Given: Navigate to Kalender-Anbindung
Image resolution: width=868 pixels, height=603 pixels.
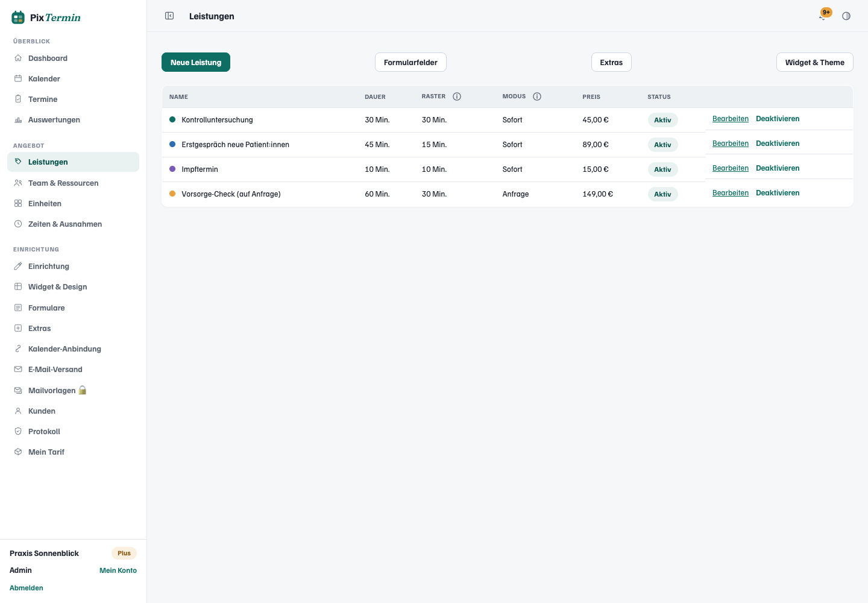Looking at the screenshot, I should click(x=73, y=349).
